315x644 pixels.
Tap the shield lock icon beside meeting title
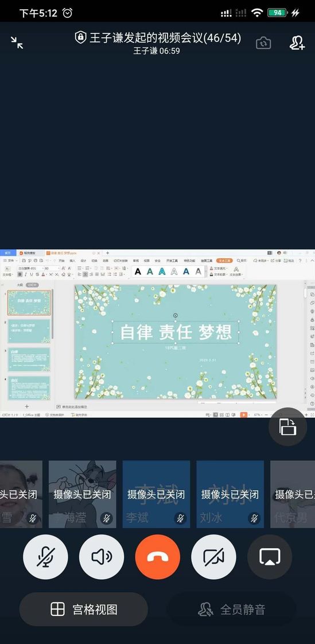pyautogui.click(x=80, y=37)
